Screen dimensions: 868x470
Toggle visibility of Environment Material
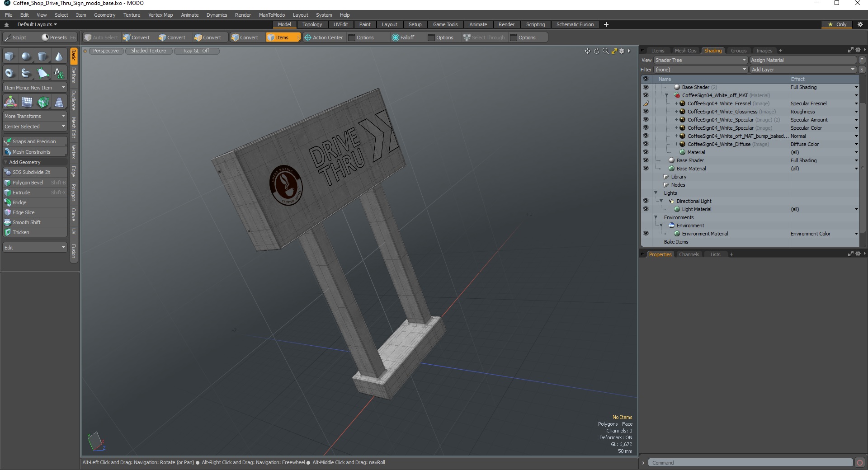(x=646, y=234)
